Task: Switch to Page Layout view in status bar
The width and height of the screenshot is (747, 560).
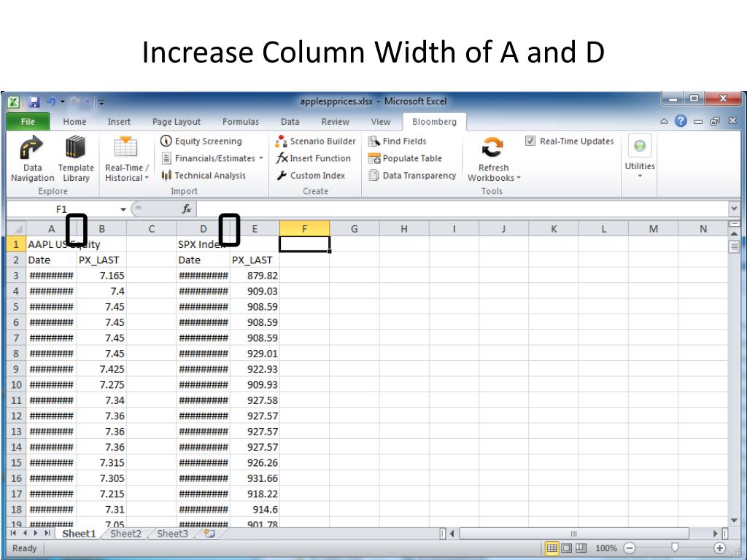Action: coord(566,548)
